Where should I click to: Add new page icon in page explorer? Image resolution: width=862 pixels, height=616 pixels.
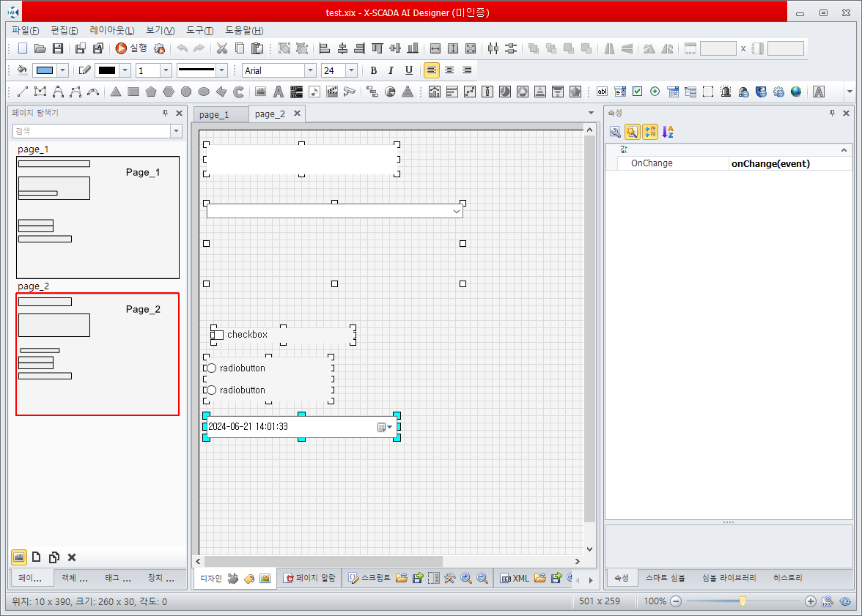pyautogui.click(x=37, y=557)
